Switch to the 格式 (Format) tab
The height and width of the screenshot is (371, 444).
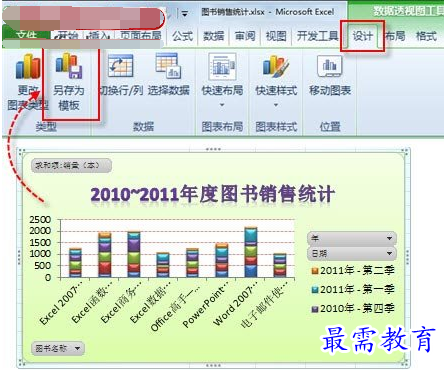coord(426,36)
